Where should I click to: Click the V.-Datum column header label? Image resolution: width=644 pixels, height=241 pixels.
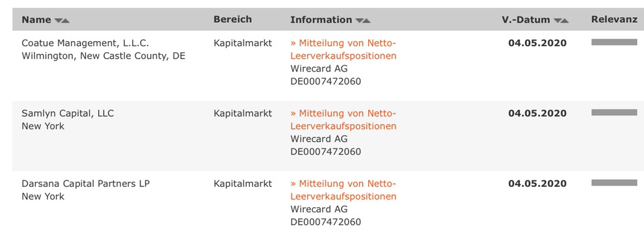point(526,20)
